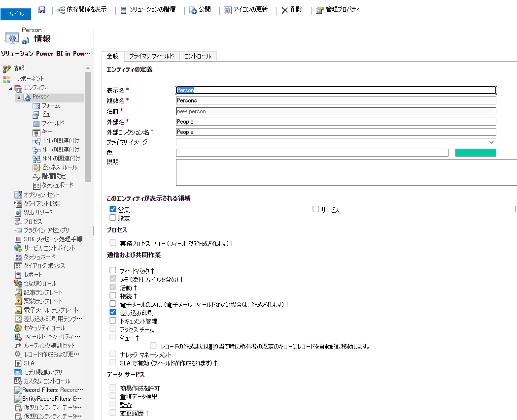Click the キー icon in the tree
Image resolution: width=517 pixels, height=420 pixels.
coord(36,133)
